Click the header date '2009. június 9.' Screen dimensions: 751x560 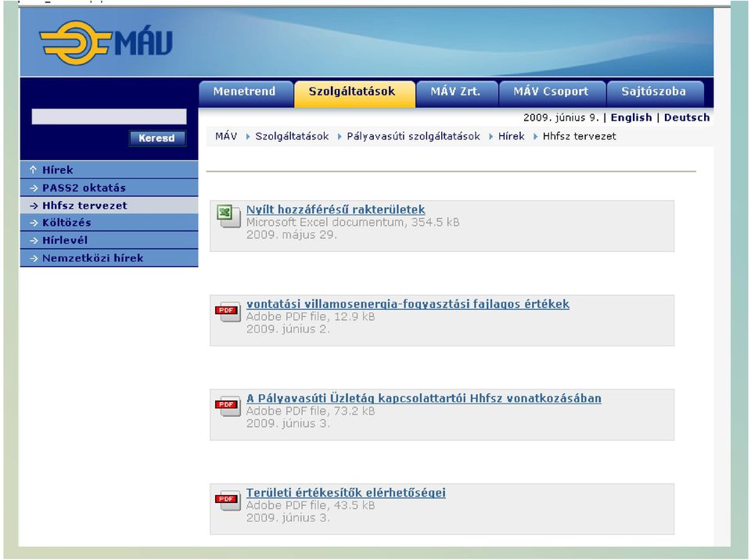pyautogui.click(x=561, y=117)
